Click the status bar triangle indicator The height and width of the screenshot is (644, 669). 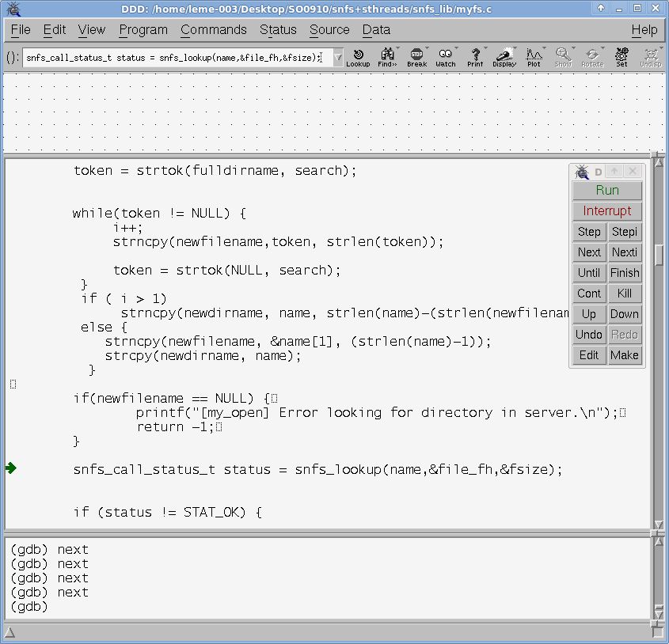click(10, 632)
